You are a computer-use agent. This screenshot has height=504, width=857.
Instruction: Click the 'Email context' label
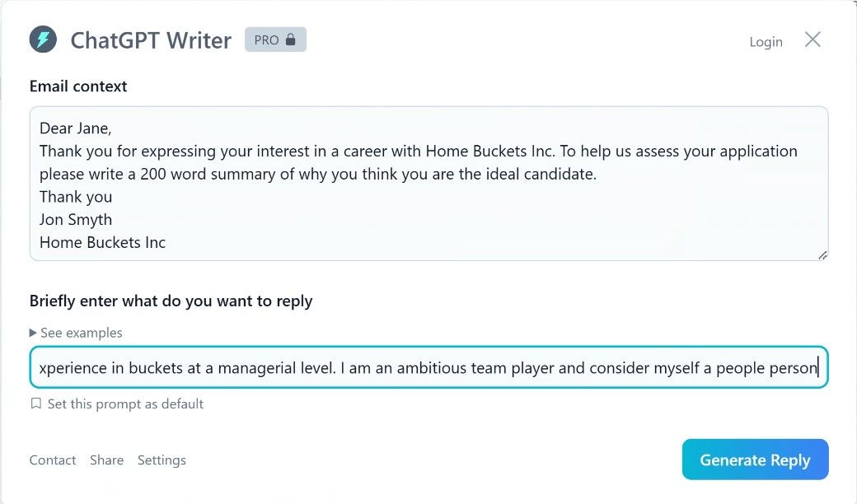pyautogui.click(x=78, y=86)
